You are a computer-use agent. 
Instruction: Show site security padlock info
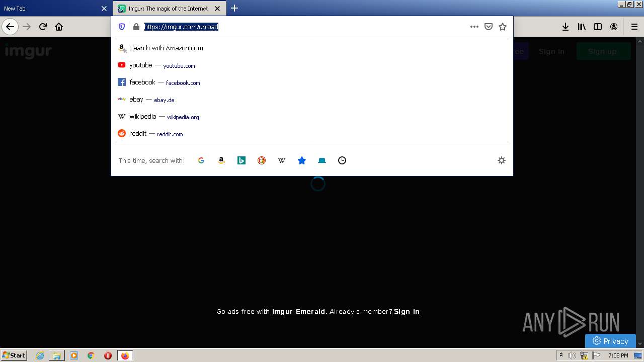click(136, 27)
